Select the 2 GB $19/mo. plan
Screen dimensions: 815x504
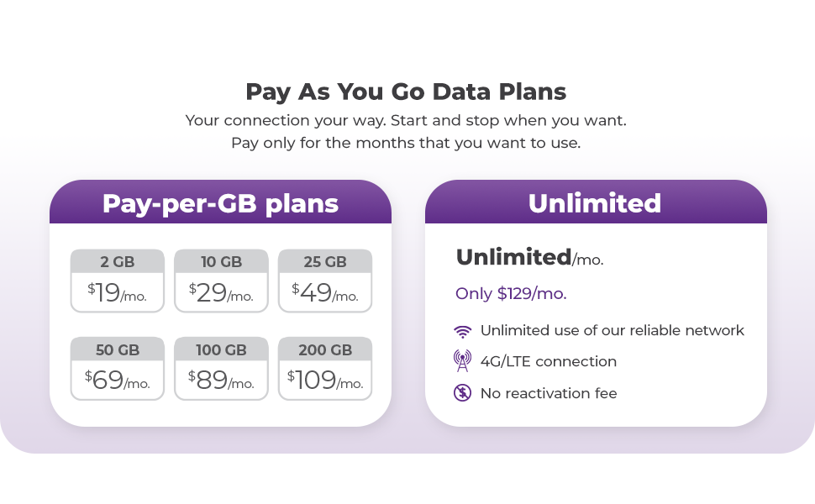(118, 281)
